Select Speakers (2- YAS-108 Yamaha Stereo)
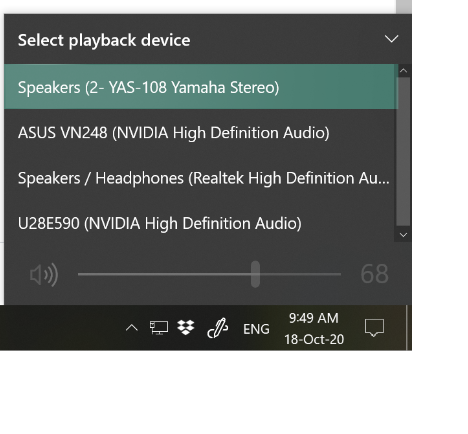This screenshot has height=434, width=468. [x=201, y=87]
